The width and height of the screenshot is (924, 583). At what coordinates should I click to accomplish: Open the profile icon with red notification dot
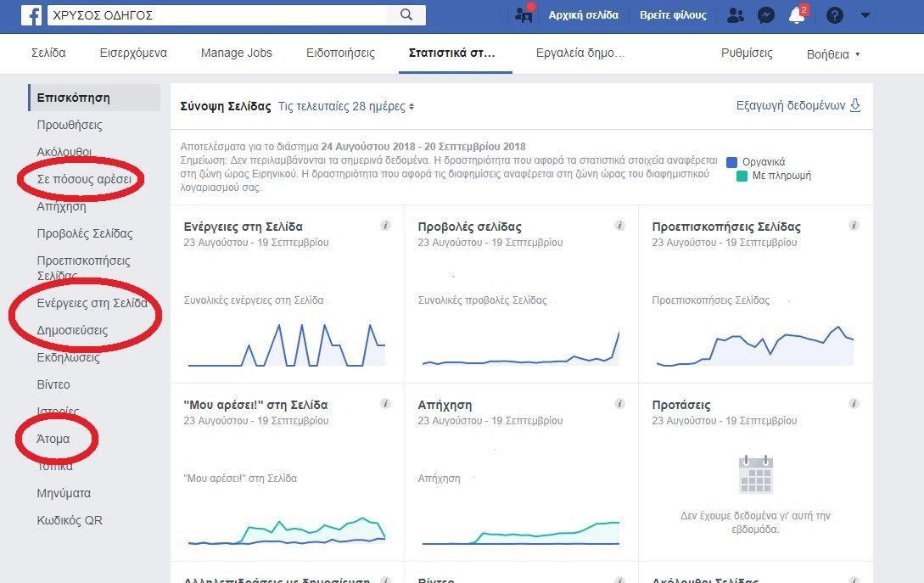pyautogui.click(x=524, y=13)
